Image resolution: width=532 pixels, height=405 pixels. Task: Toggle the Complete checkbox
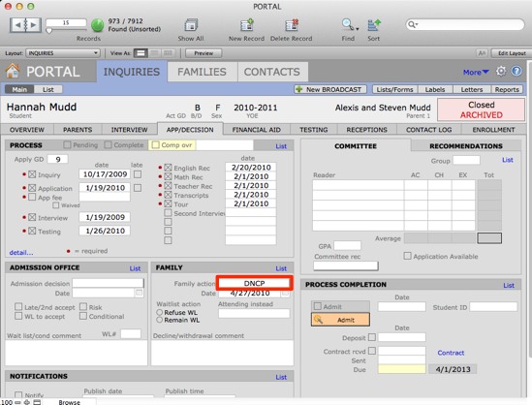point(108,144)
